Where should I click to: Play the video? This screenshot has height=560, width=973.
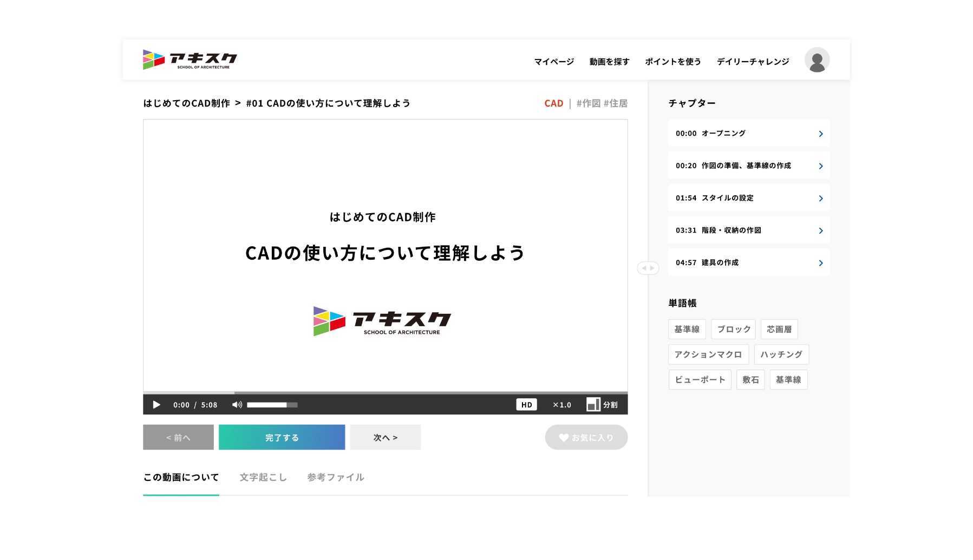(x=156, y=405)
